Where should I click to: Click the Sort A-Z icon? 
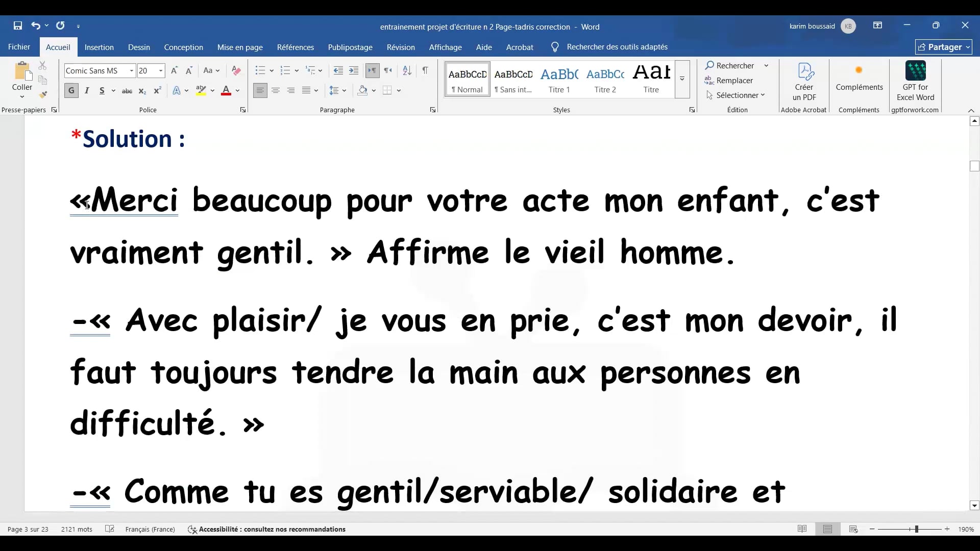[x=407, y=71]
